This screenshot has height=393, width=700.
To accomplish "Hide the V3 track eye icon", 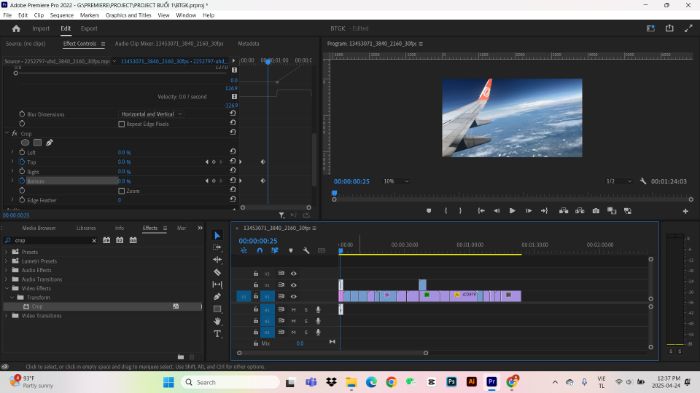I will point(293,273).
